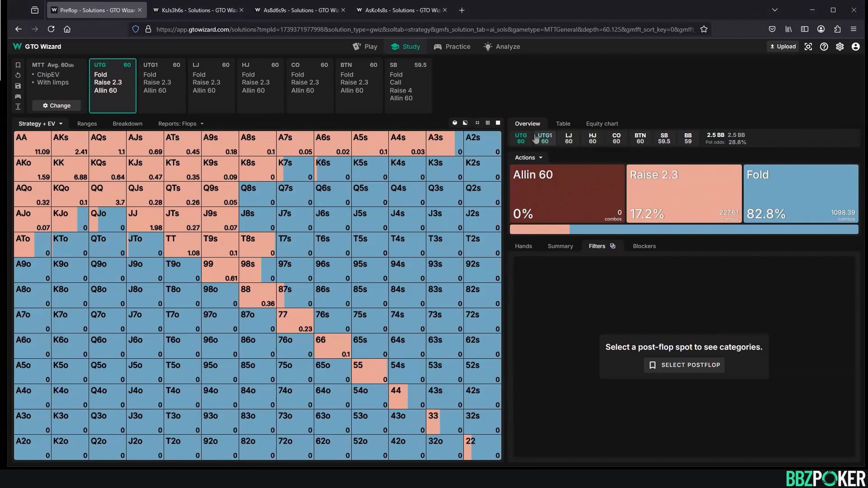Click the gamepad practice sidebar icon

tap(18, 96)
